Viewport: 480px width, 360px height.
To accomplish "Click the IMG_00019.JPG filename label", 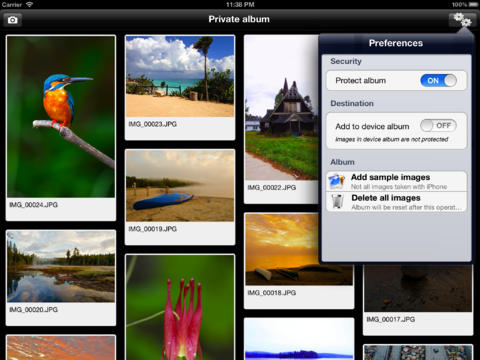I will (x=153, y=229).
